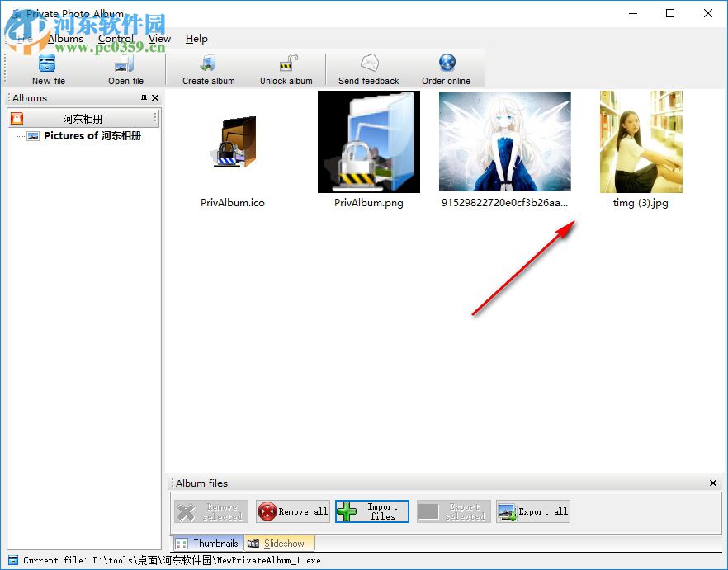This screenshot has height=570, width=728.
Task: Select the timg (3).jpg thumbnail
Action: tap(641, 142)
